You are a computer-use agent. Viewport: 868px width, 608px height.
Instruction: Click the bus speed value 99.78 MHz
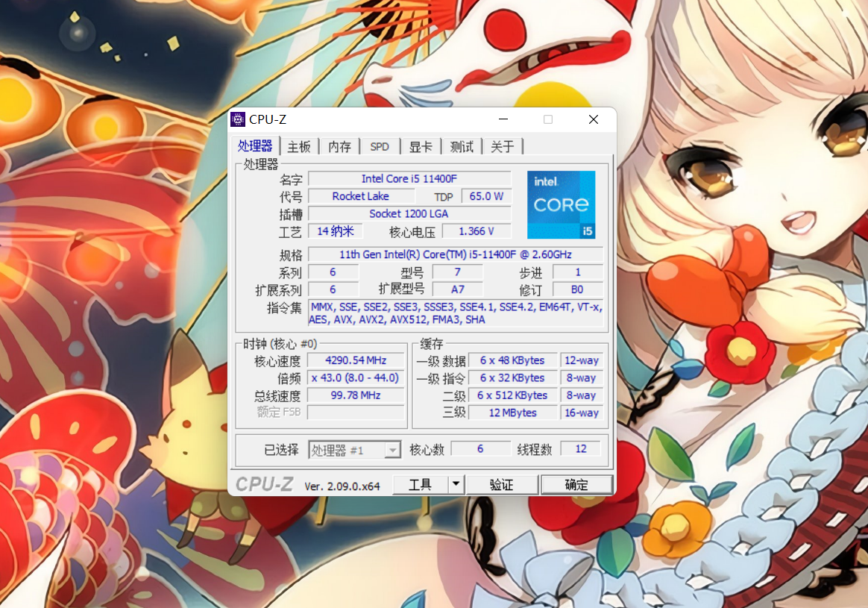point(356,395)
